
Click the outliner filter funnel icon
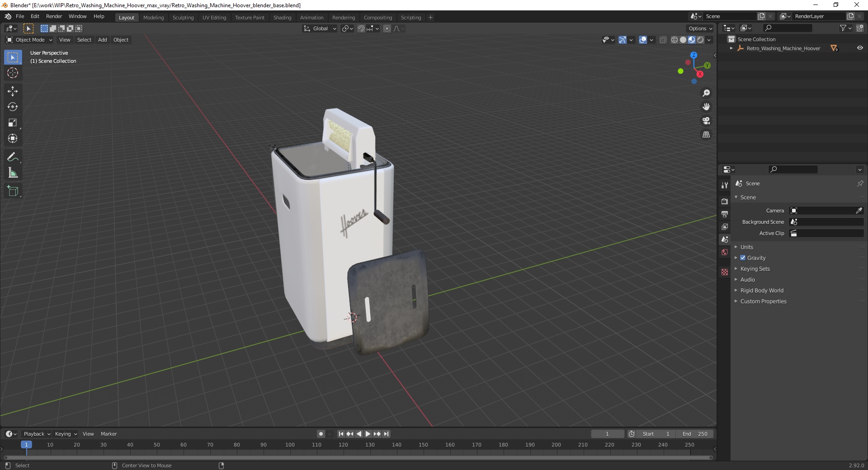click(843, 28)
